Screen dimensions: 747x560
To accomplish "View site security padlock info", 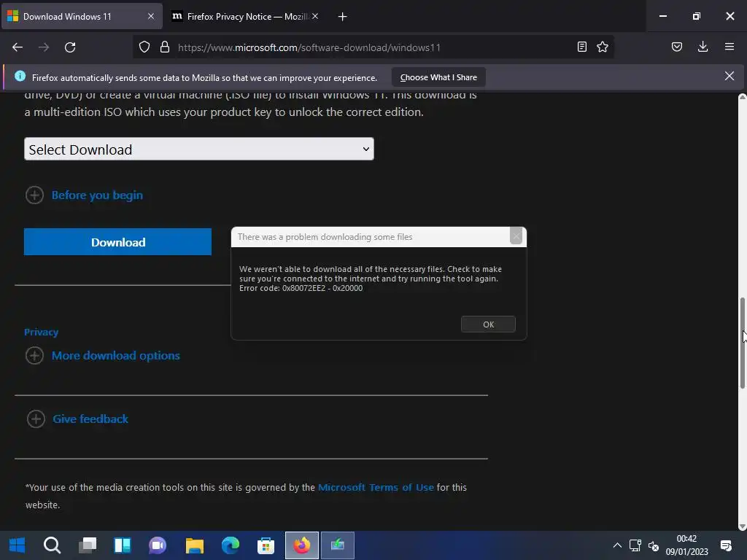I will 165,47.
